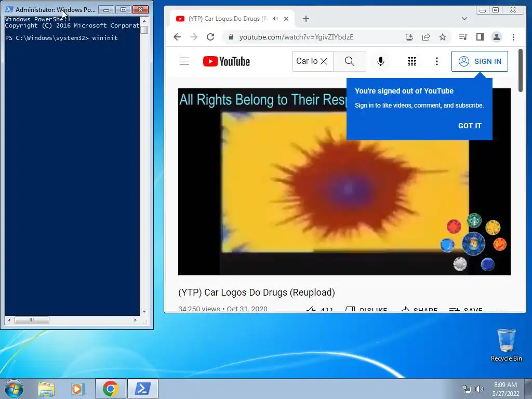
Task: Go back with Chrome's back arrow
Action: pos(177,37)
